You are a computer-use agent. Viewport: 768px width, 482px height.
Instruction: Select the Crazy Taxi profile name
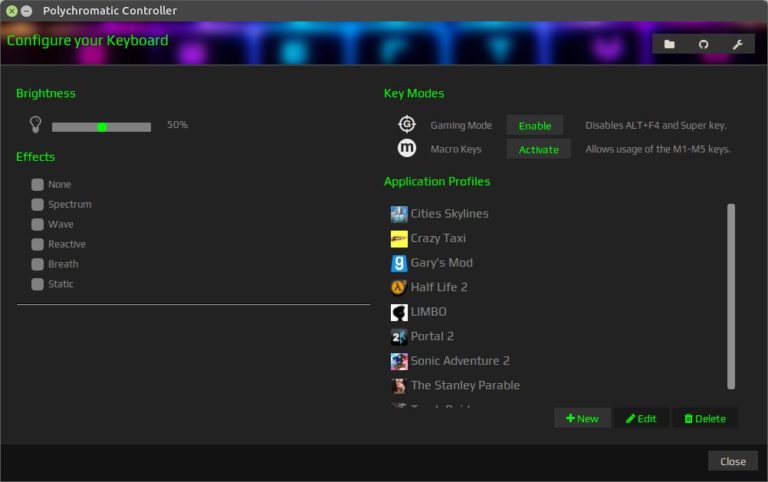(438, 239)
